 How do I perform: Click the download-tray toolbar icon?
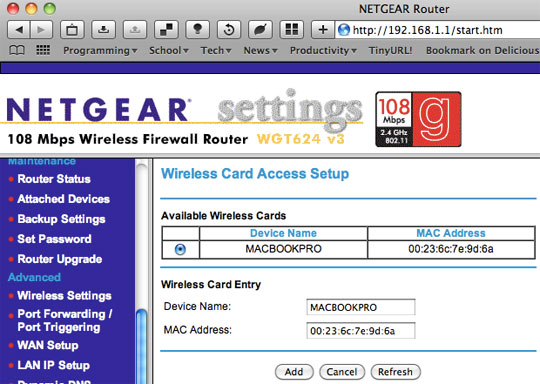click(103, 30)
